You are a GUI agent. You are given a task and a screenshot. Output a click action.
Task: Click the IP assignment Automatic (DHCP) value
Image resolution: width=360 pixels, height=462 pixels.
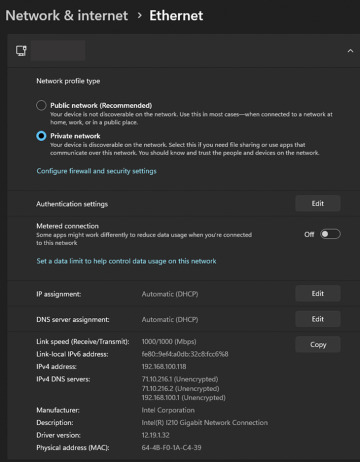coord(170,294)
